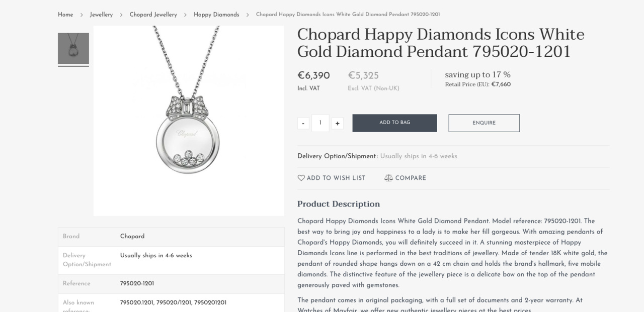The image size is (644, 312).
Task: Select the pendant thumbnail image
Action: pyautogui.click(x=73, y=49)
